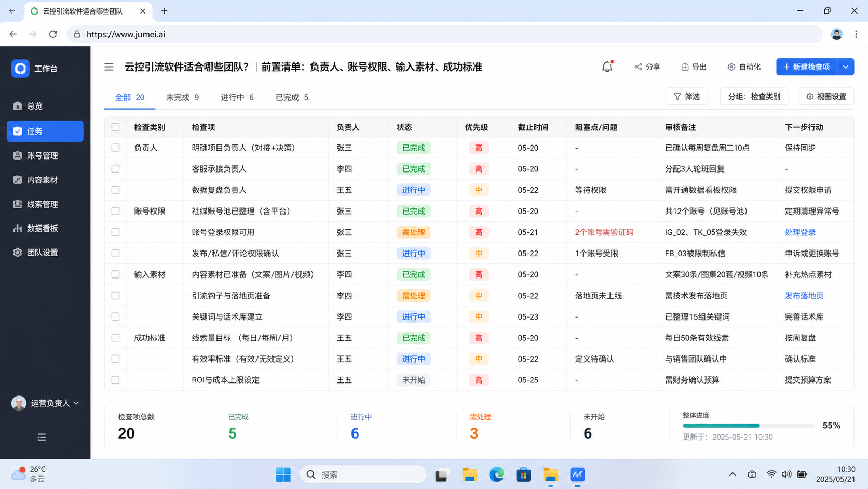Sort by 截止时间 column header
Viewport: 868px width, 489px height.
(533, 127)
